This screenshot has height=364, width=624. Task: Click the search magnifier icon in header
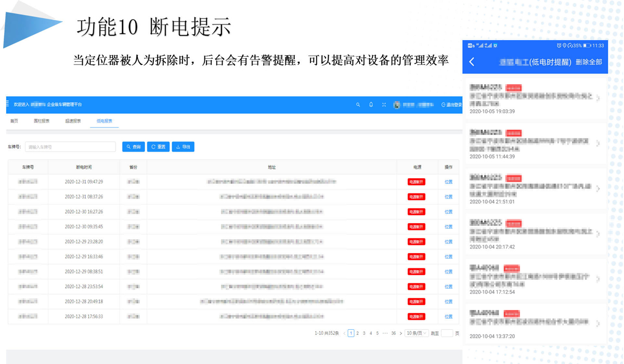coord(358,105)
